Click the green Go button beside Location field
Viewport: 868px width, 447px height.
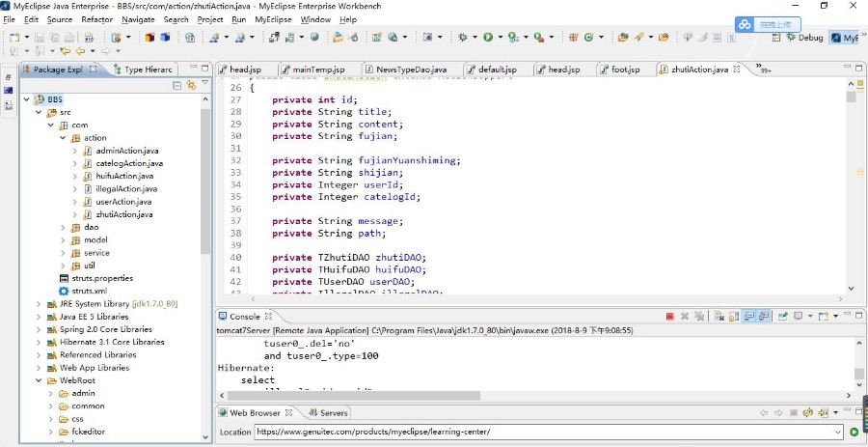coord(854,433)
